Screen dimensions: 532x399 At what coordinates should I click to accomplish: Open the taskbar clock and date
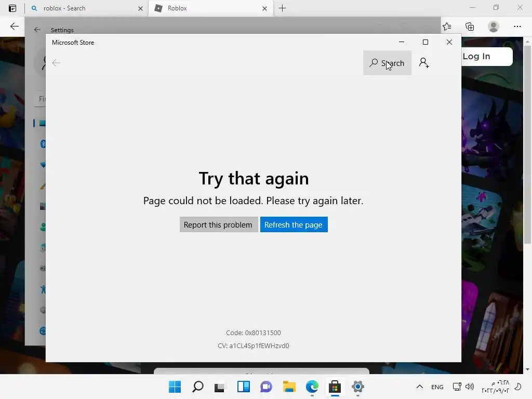(x=496, y=387)
